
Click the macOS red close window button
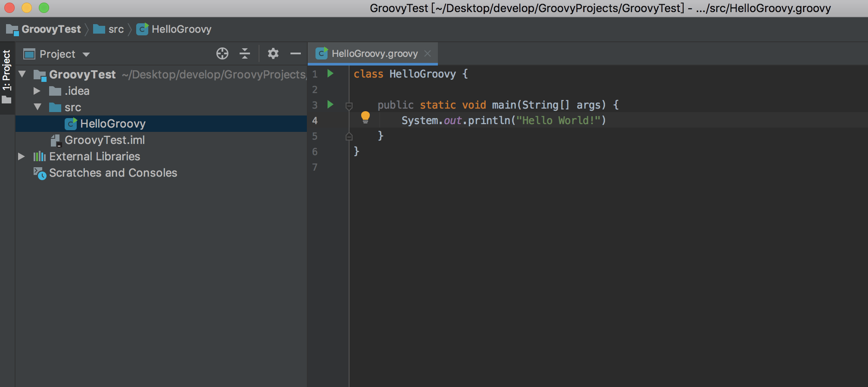9,8
